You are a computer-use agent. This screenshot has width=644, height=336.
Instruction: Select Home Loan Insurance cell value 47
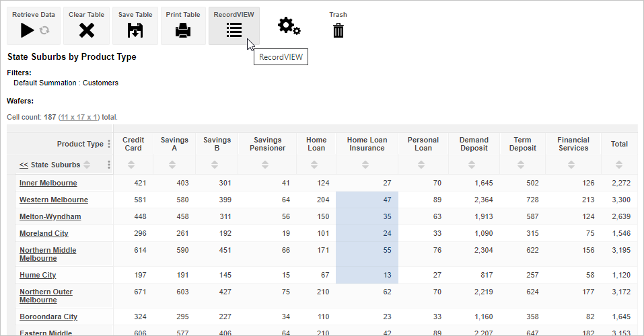(367, 200)
